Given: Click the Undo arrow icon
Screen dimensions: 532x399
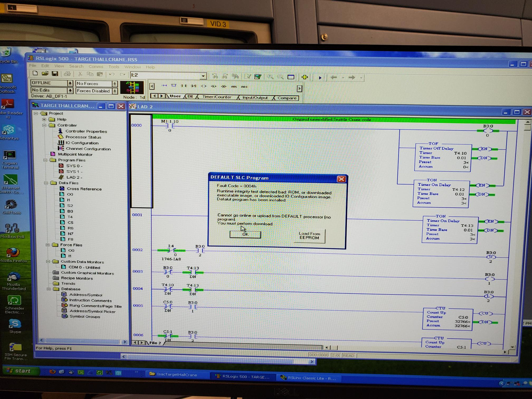Looking at the screenshot, I should click(x=112, y=74).
